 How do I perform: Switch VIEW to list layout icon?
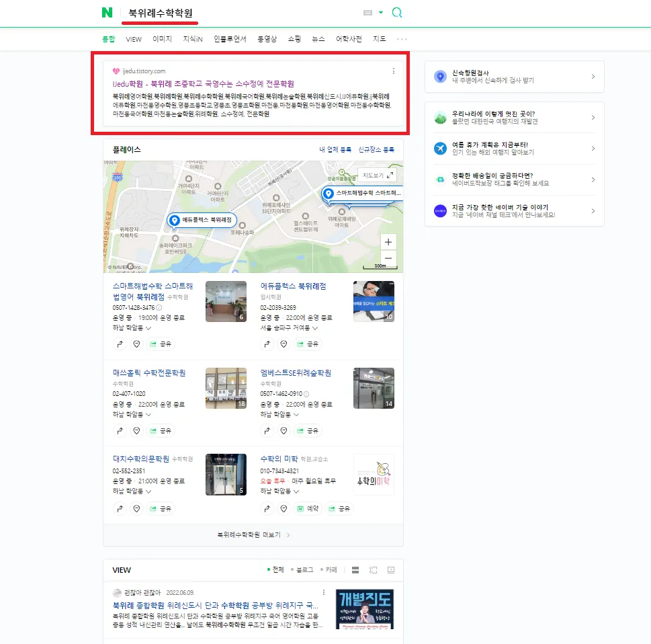(355, 570)
